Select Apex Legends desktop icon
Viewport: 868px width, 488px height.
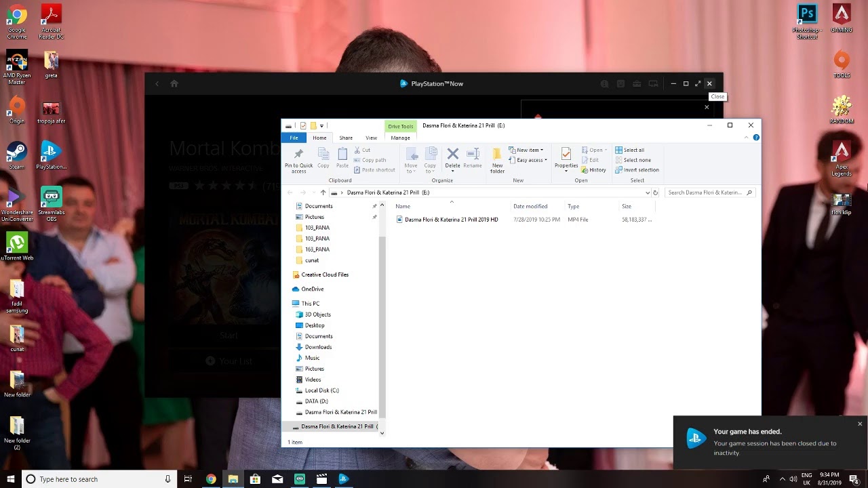coord(842,159)
